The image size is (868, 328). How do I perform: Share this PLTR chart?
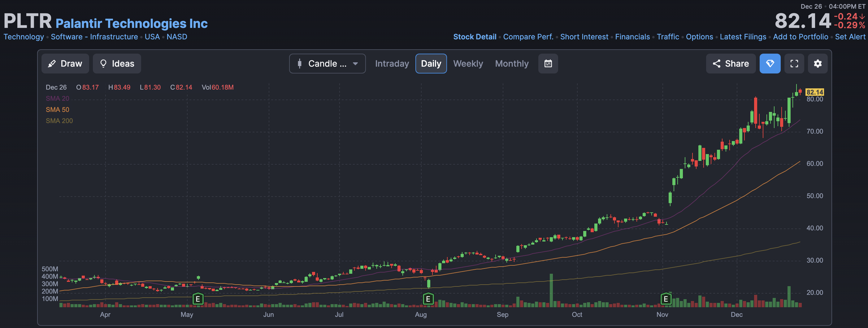click(x=731, y=64)
